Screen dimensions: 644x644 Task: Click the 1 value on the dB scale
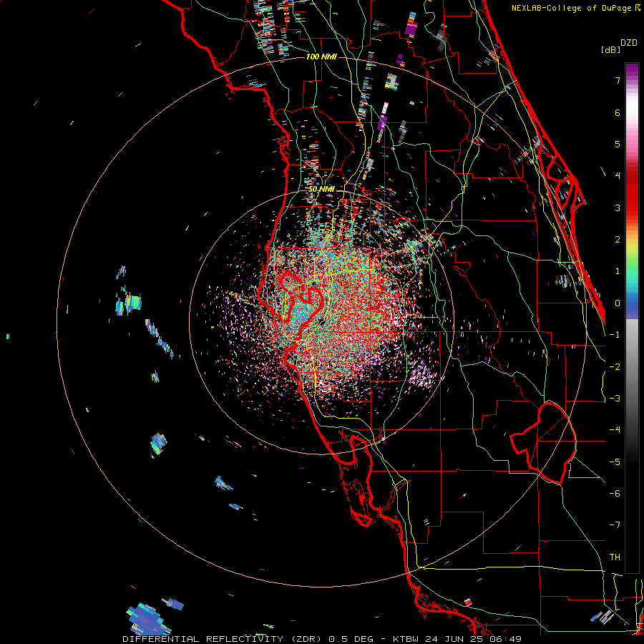point(618,271)
